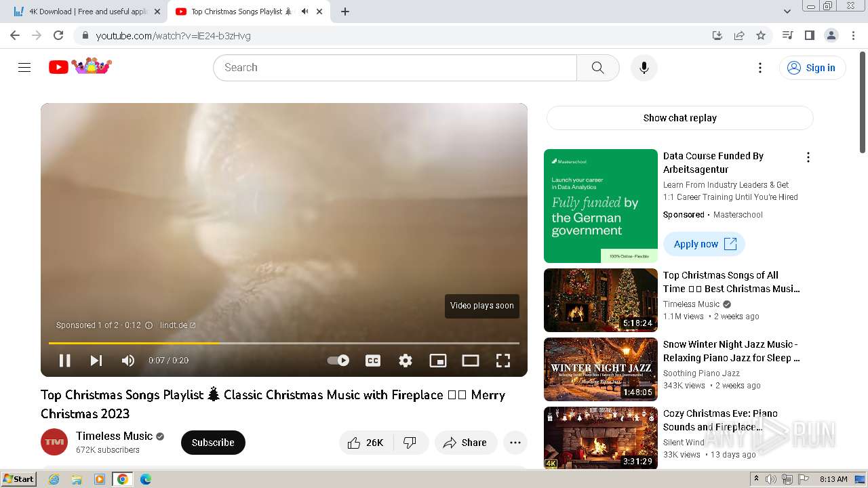Toggle closed captions in player
The height and width of the screenshot is (488, 868).
click(373, 361)
